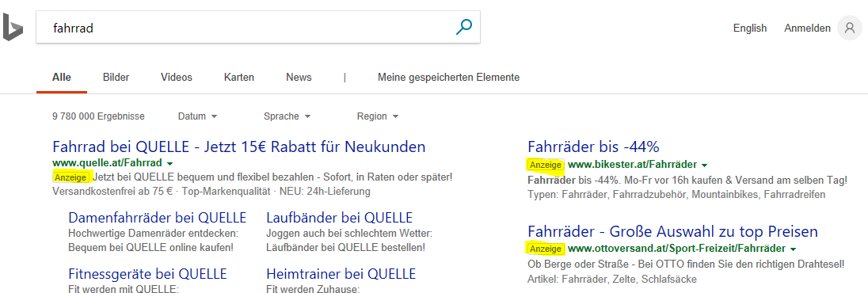The height and width of the screenshot is (293, 868).
Task: Click the English language link
Action: 750,29
